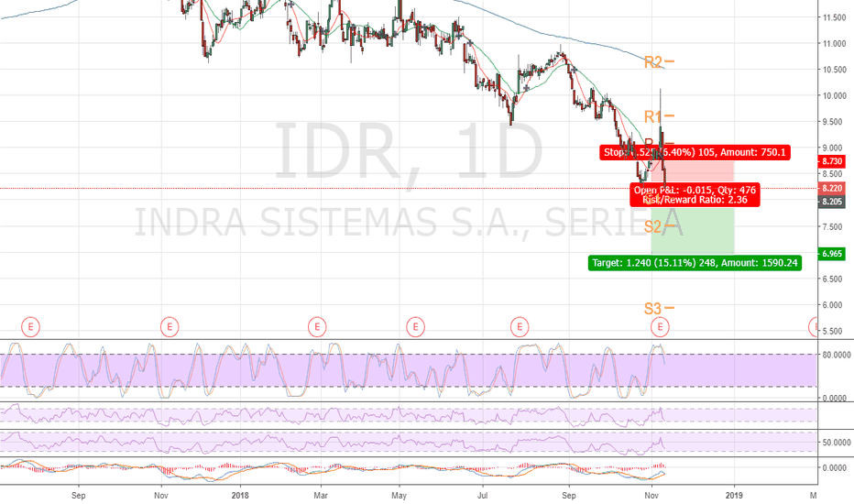
Task: Click the 11.000 price axis value
Action: point(835,44)
